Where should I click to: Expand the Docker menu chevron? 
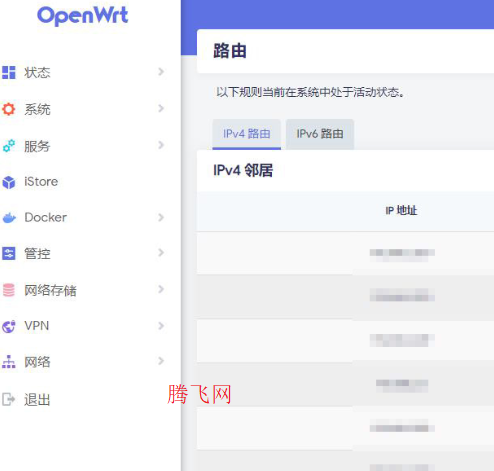tap(161, 217)
